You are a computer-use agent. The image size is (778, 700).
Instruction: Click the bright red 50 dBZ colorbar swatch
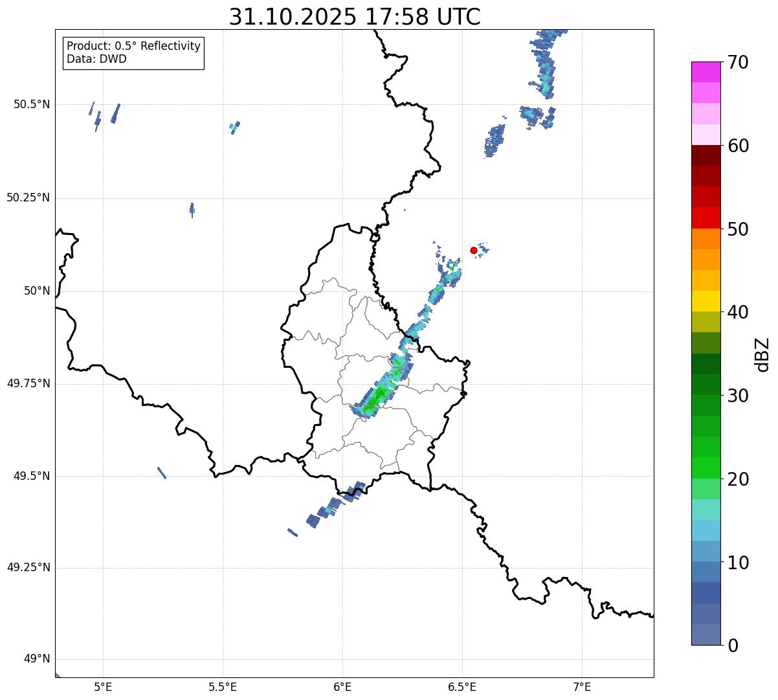click(706, 218)
